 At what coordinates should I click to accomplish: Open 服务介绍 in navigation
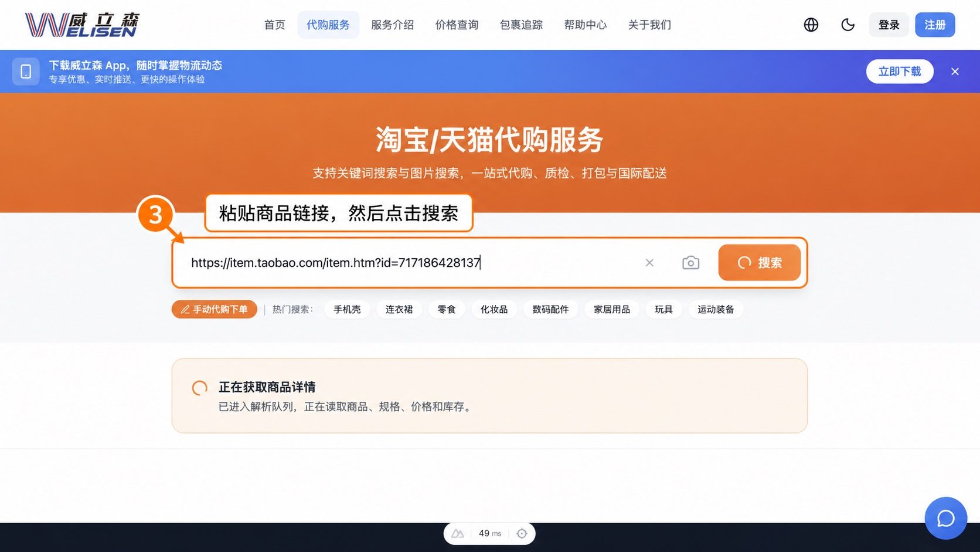(x=392, y=25)
